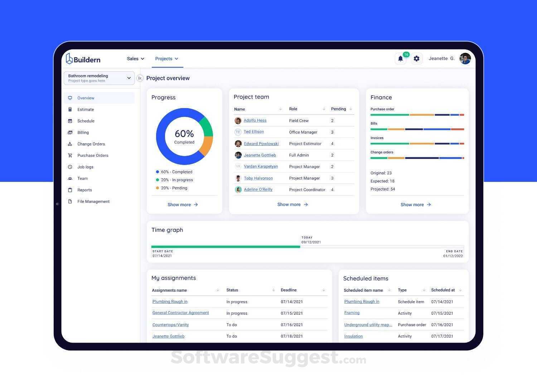Sort project team by Pending column arrow
537x392 pixels.
tap(351, 109)
